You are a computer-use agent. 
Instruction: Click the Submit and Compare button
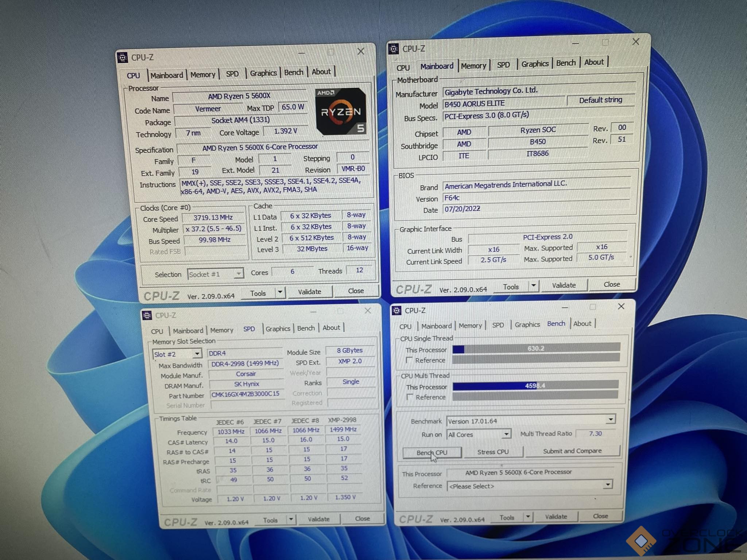pos(572,451)
